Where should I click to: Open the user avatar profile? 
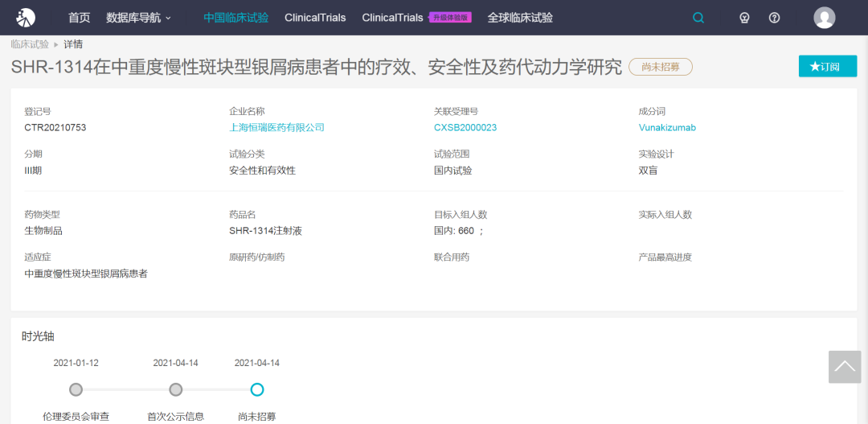(824, 18)
